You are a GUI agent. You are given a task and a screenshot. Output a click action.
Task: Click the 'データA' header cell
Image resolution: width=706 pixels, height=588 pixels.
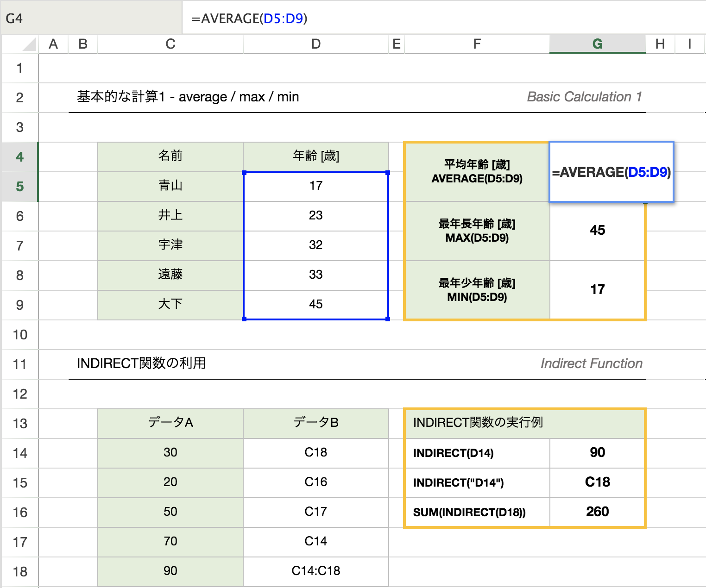170,424
